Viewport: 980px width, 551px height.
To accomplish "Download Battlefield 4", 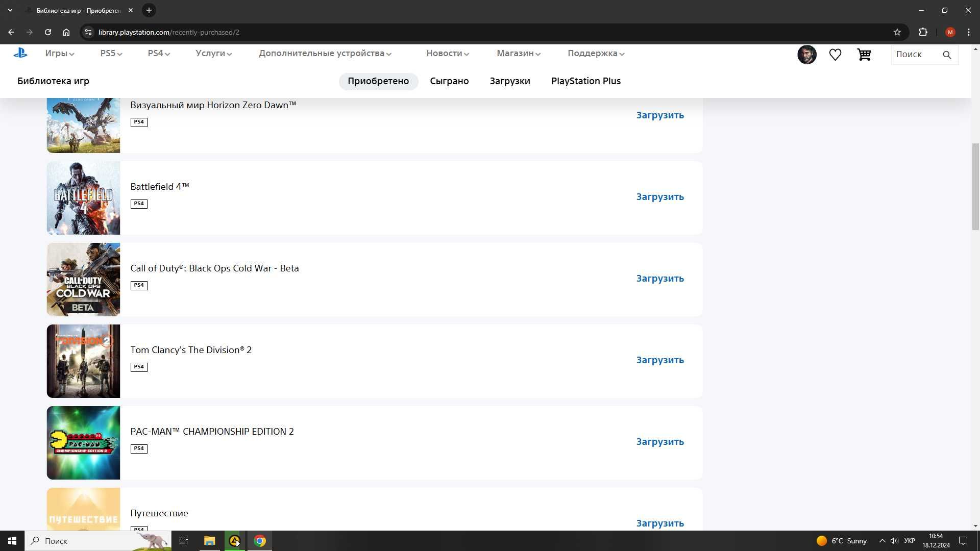I will coord(660,197).
